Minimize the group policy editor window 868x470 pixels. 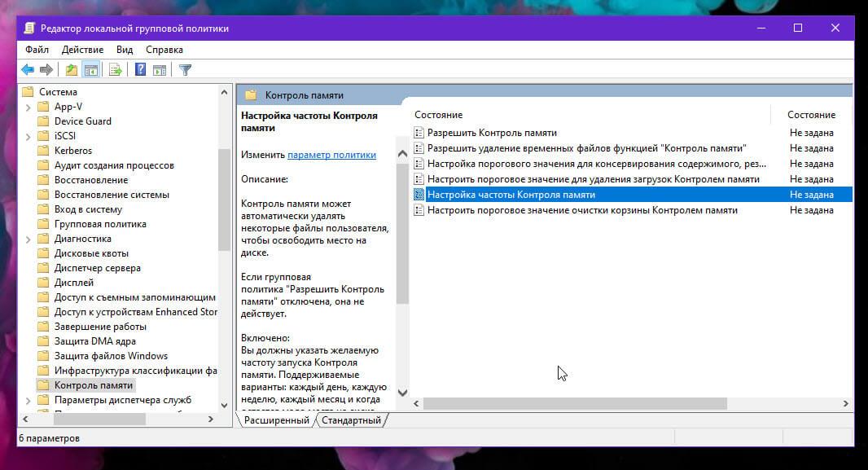(x=761, y=28)
